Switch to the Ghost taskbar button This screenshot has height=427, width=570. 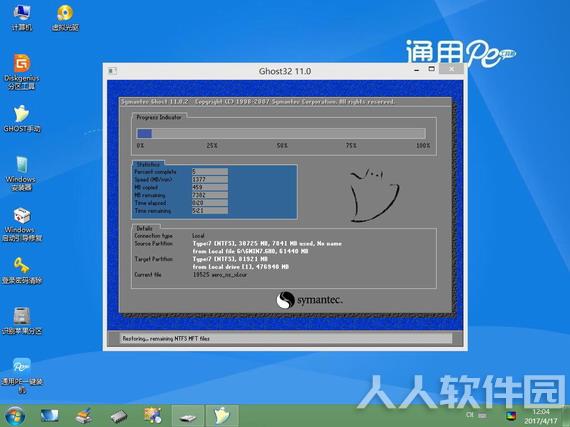[222, 416]
